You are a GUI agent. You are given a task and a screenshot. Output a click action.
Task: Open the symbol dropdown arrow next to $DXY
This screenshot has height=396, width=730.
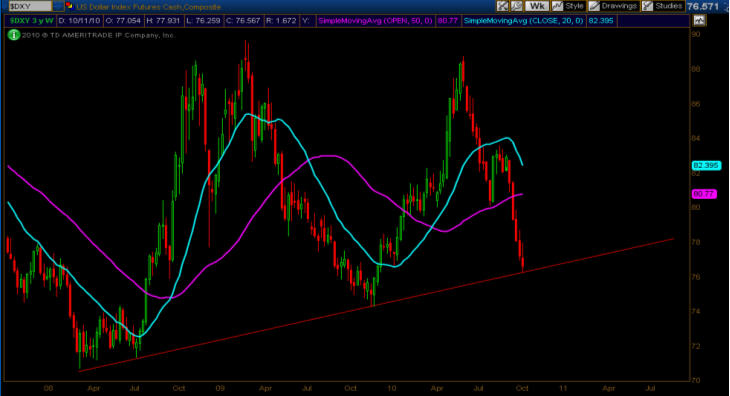(58, 6)
